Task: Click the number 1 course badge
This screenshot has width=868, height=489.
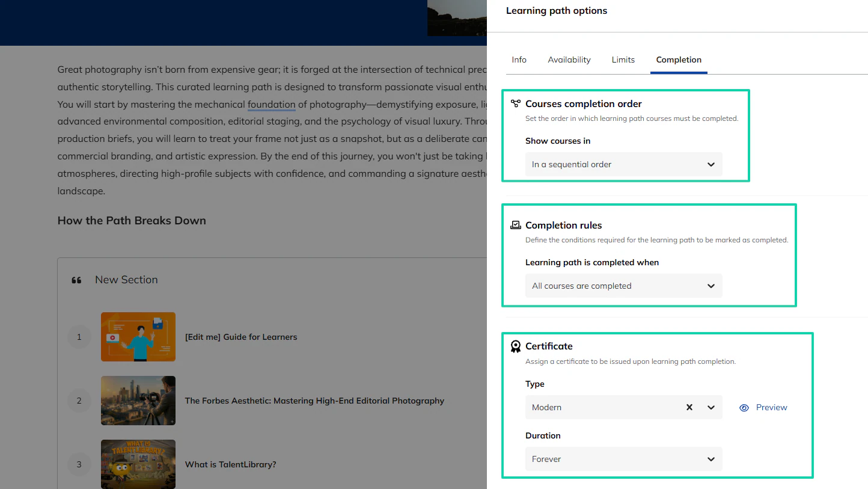Action: tap(79, 337)
